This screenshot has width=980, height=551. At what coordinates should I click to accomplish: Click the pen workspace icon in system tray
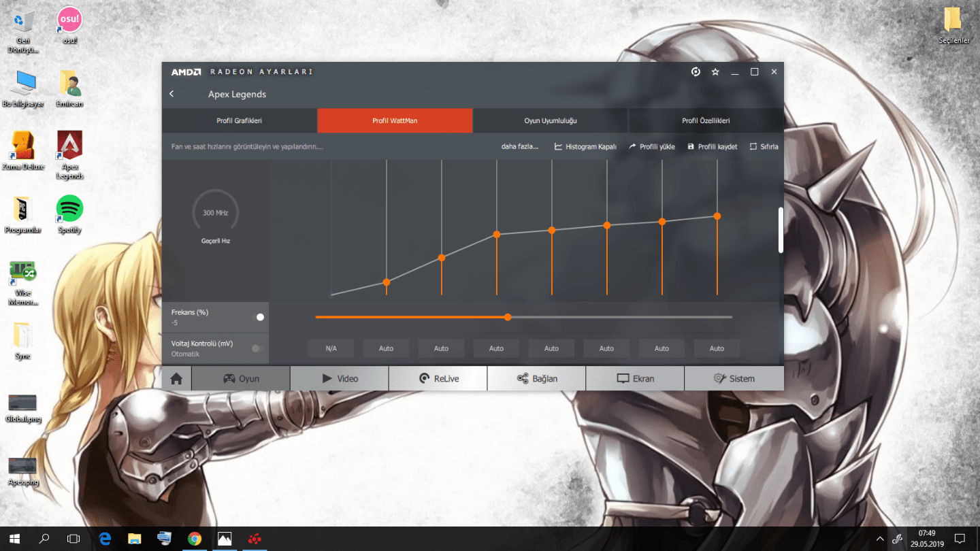point(898,539)
